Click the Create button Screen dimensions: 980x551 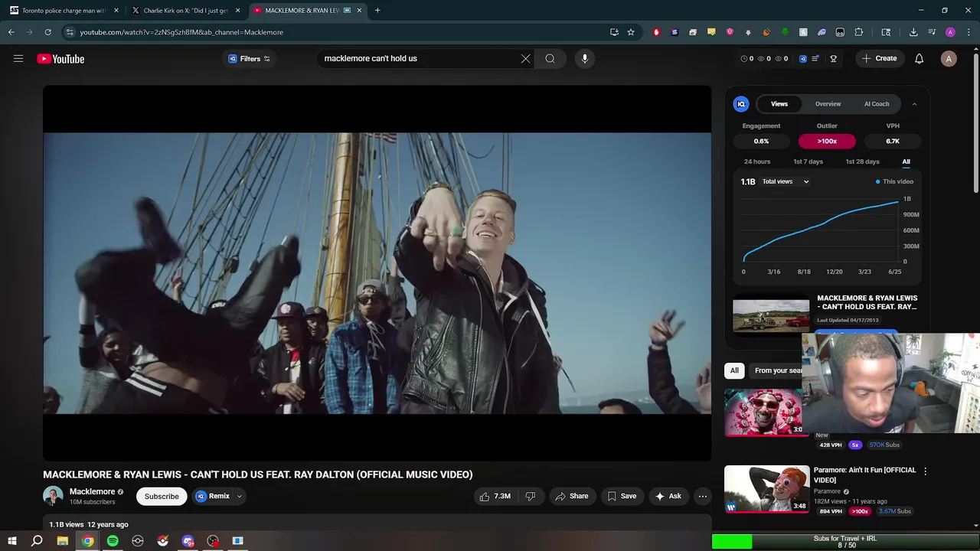[880, 58]
